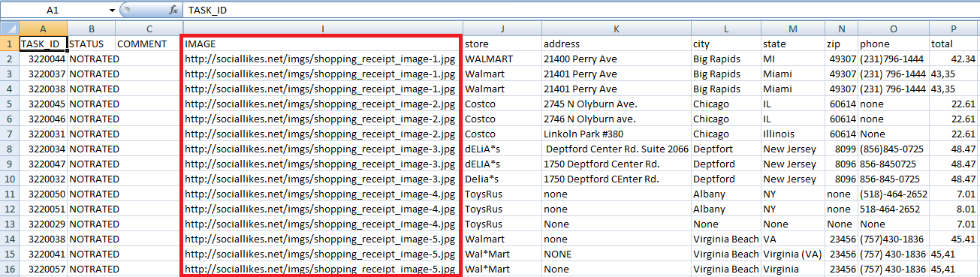Screen dimensions: 980x277
Task: Select store cell ToysRus in row 11
Action: (502, 194)
